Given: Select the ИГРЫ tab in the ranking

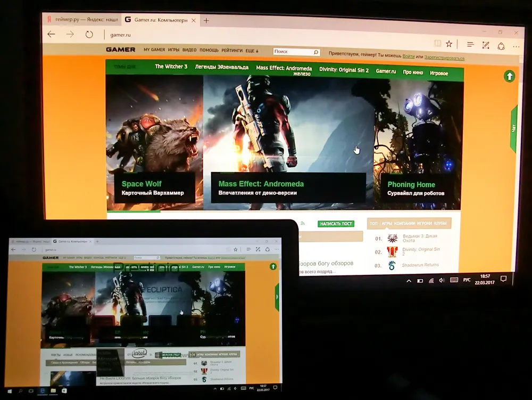Looking at the screenshot, I should [387, 223].
